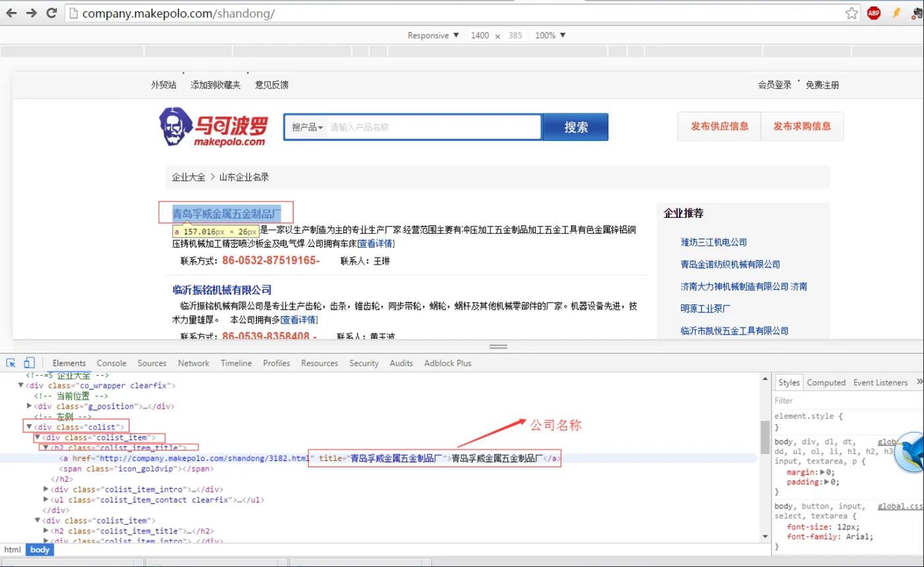This screenshot has height=567, width=924.
Task: Open the Profiles tab
Action: click(277, 363)
